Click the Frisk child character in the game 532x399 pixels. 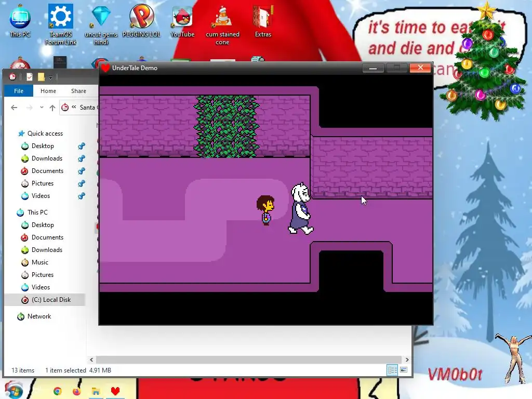[x=265, y=210]
